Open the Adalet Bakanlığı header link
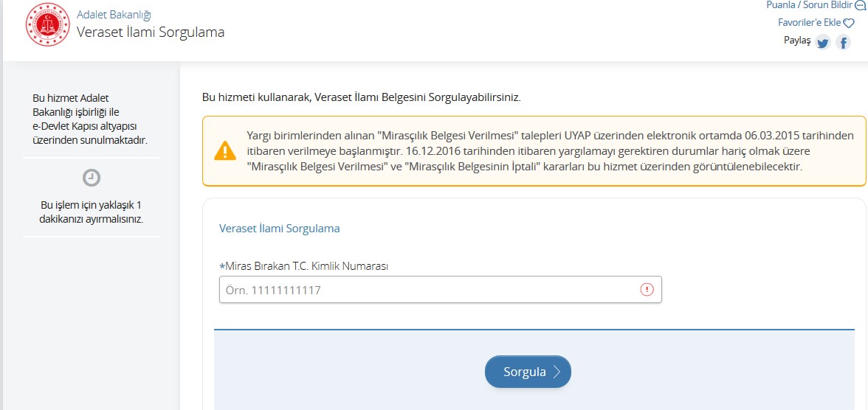The width and height of the screenshot is (868, 410). pyautogui.click(x=114, y=15)
